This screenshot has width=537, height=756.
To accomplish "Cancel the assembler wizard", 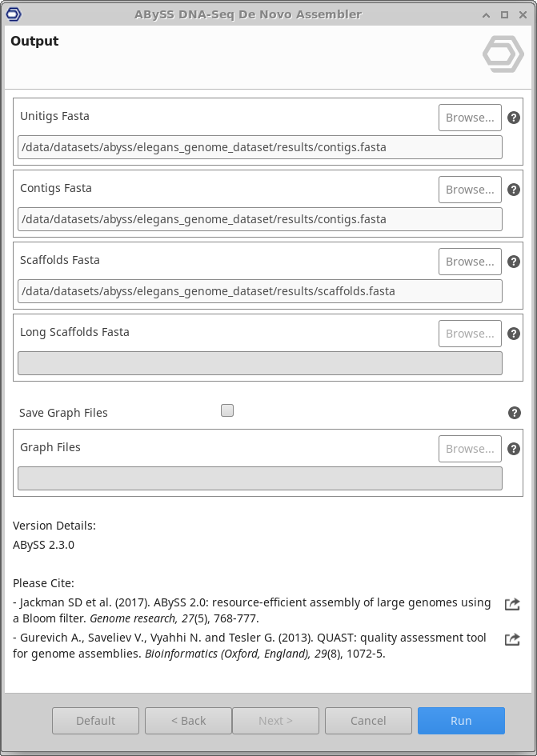I will click(x=368, y=721).
